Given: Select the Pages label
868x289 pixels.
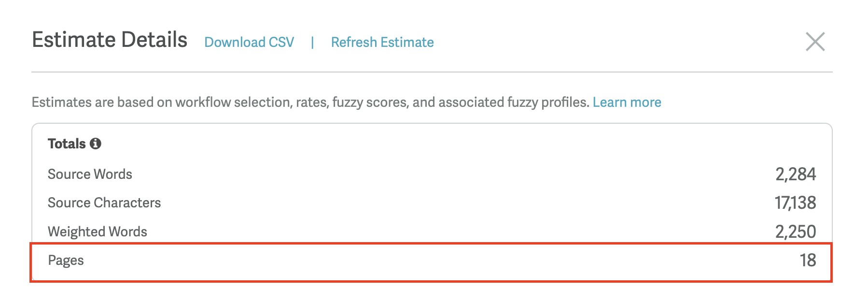Looking at the screenshot, I should pos(66,260).
